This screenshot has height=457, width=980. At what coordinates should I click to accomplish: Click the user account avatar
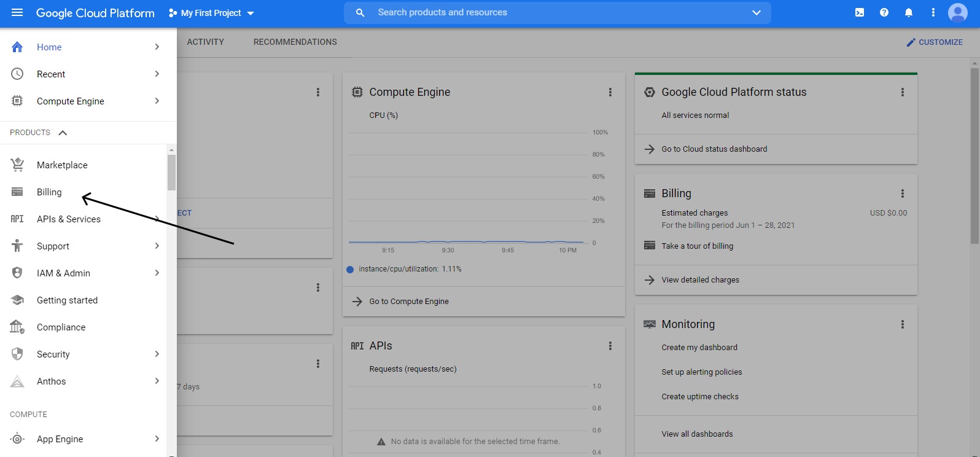pyautogui.click(x=957, y=13)
